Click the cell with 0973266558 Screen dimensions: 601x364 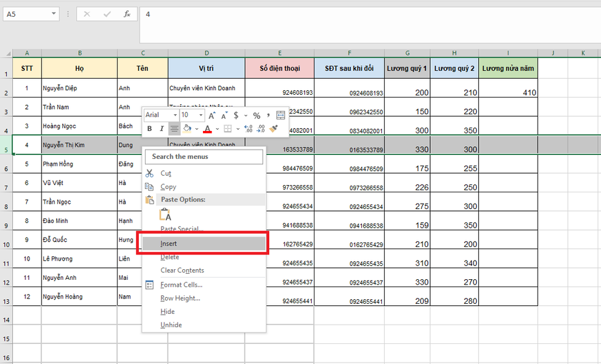(x=349, y=183)
